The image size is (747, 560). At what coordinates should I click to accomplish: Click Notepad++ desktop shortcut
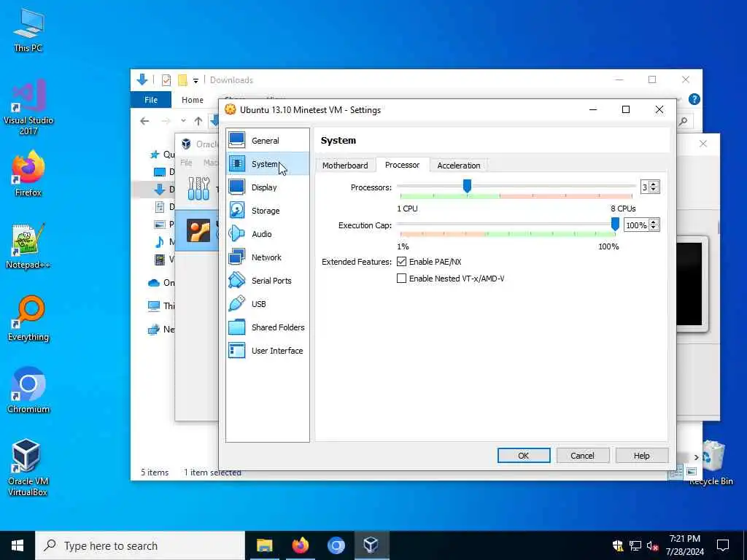(x=28, y=246)
